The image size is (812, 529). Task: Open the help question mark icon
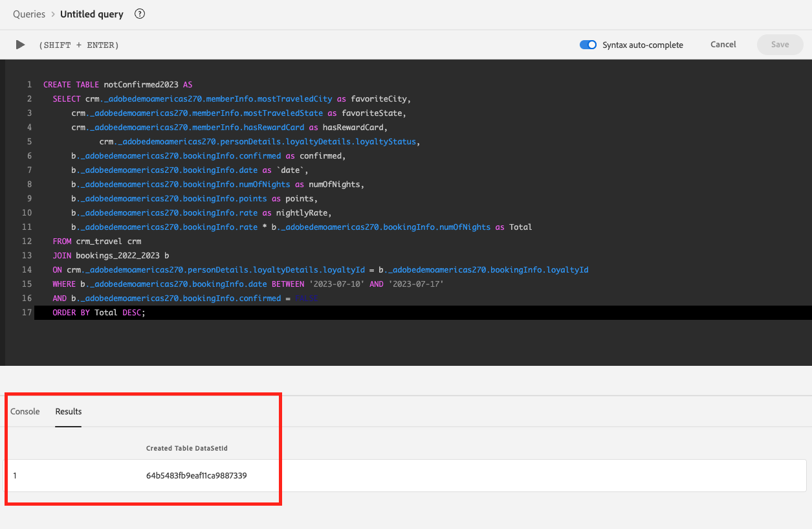click(x=140, y=14)
